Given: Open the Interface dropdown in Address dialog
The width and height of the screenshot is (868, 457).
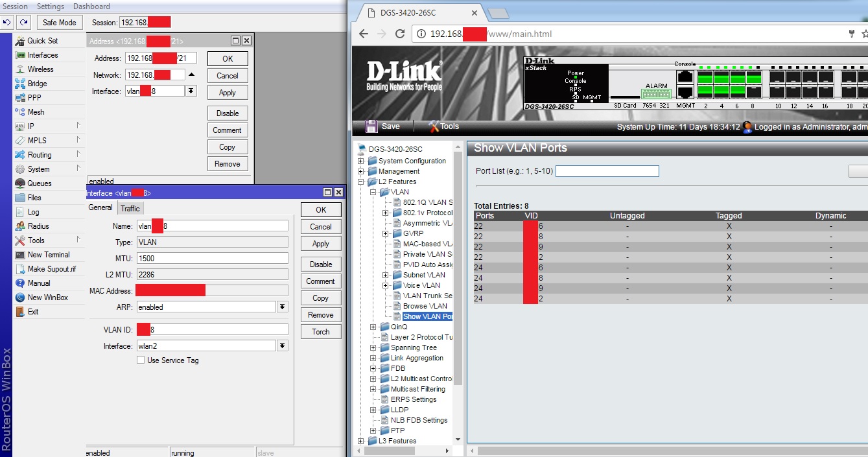Looking at the screenshot, I should click(191, 91).
